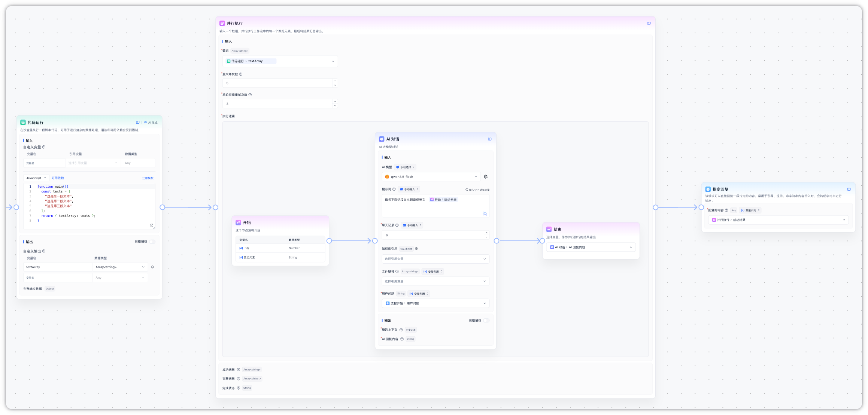This screenshot has width=868, height=415.
Task: Delete the textArray output variable via trash icon
Action: (152, 267)
